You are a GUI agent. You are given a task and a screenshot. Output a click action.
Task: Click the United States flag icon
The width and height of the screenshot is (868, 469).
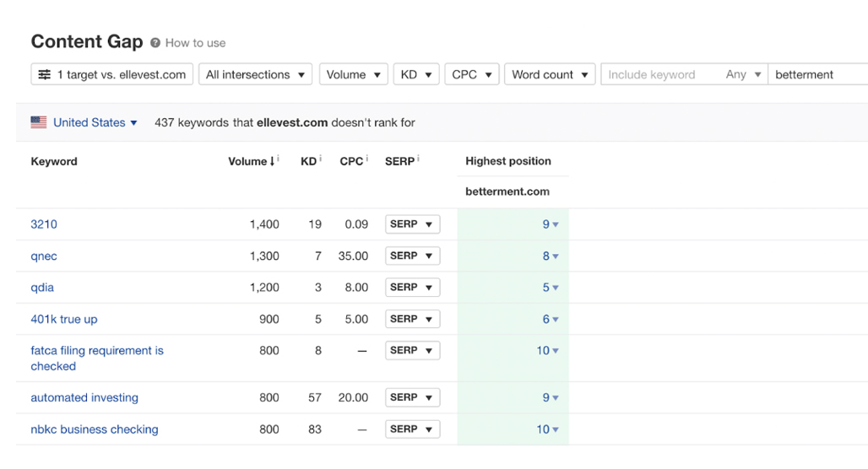click(39, 122)
